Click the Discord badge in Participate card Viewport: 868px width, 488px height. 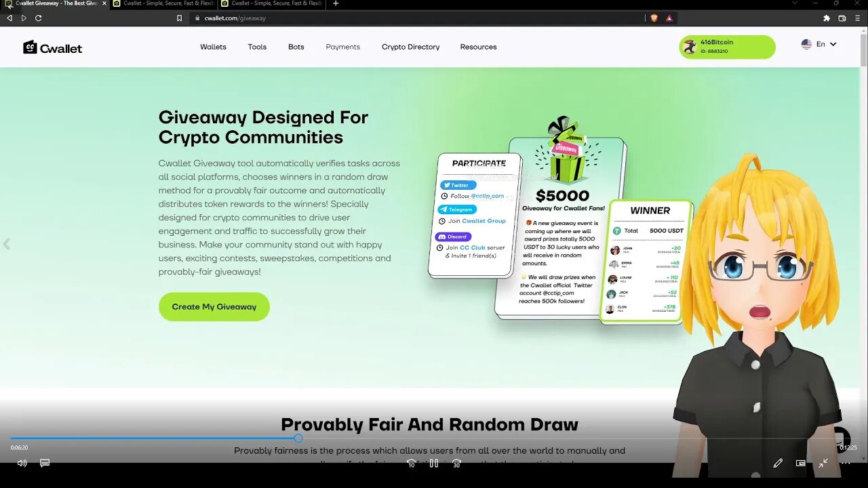pos(453,237)
